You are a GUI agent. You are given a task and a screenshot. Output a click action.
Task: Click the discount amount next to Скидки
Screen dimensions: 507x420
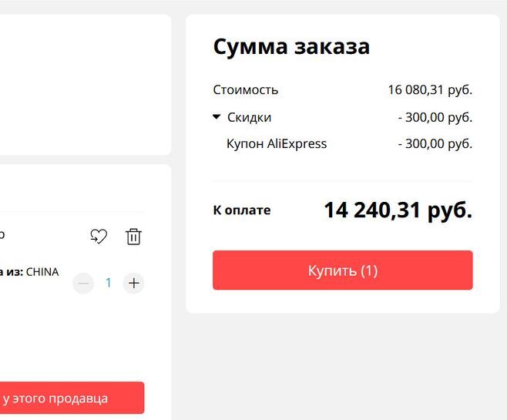click(x=435, y=117)
